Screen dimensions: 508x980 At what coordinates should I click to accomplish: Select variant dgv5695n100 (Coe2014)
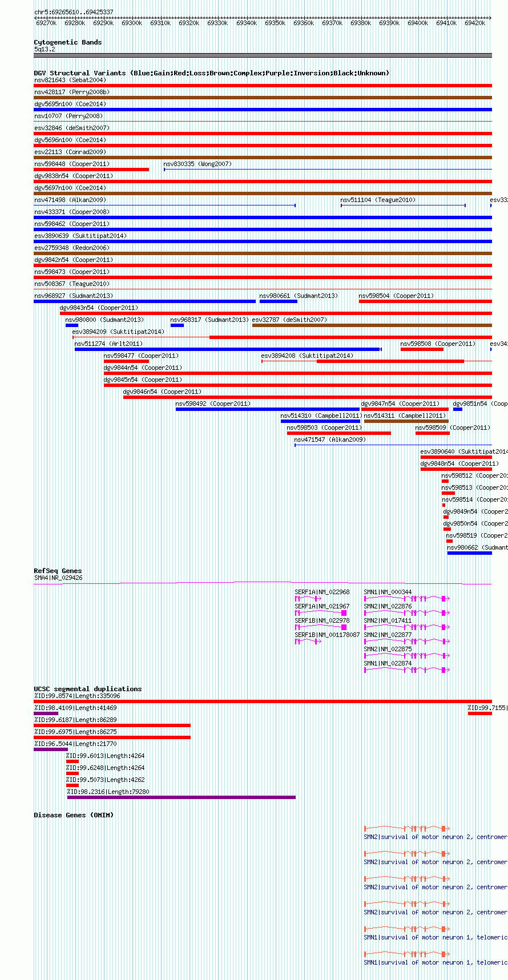tap(263, 109)
